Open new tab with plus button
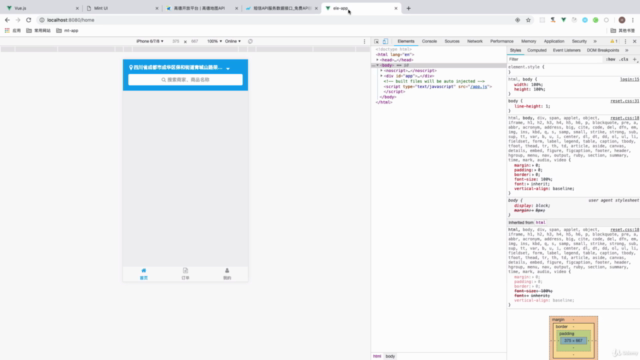This screenshot has height=360, width=640. (x=409, y=8)
